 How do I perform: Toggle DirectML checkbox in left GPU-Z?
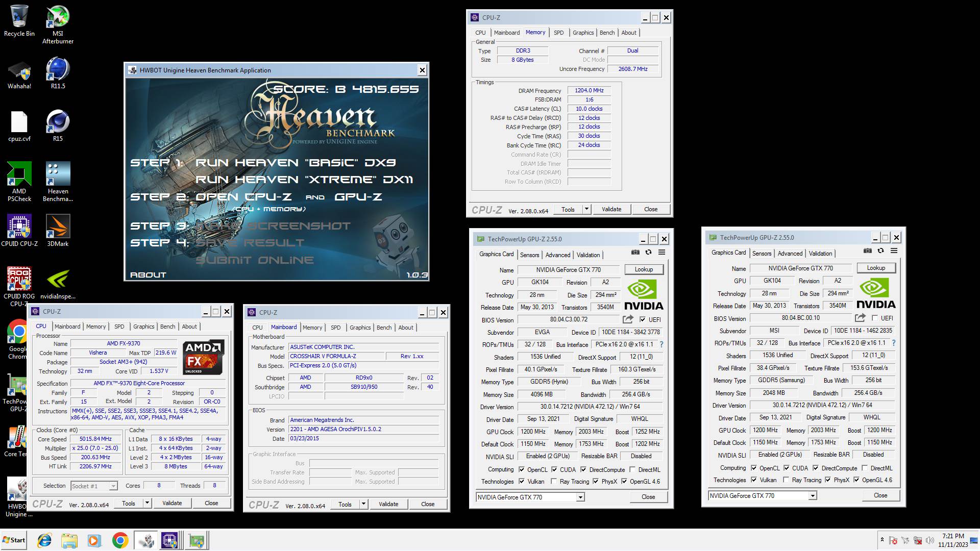[x=632, y=469]
